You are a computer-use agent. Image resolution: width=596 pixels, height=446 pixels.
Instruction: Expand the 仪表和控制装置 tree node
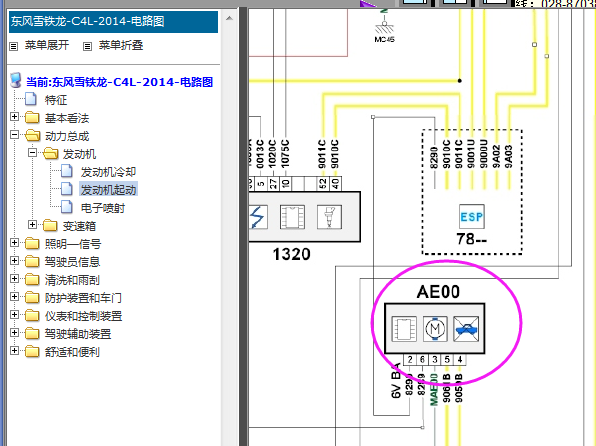(14, 314)
